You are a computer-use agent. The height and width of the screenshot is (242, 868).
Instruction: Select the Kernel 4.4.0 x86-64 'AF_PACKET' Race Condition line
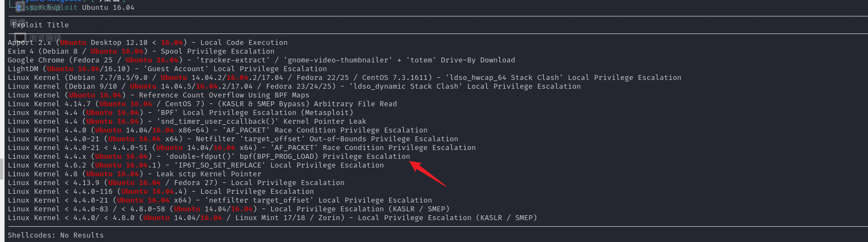218,130
